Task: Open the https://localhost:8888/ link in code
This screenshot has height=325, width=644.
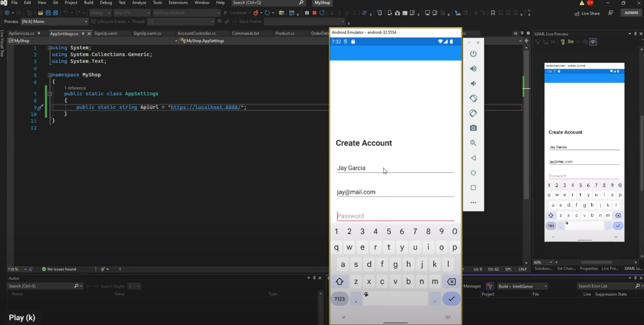Action: (206, 107)
